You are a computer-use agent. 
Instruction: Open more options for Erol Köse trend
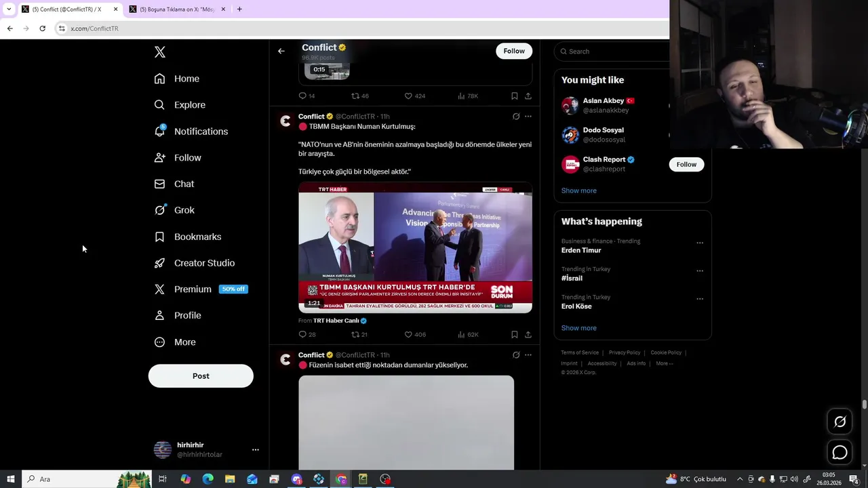[700, 299]
